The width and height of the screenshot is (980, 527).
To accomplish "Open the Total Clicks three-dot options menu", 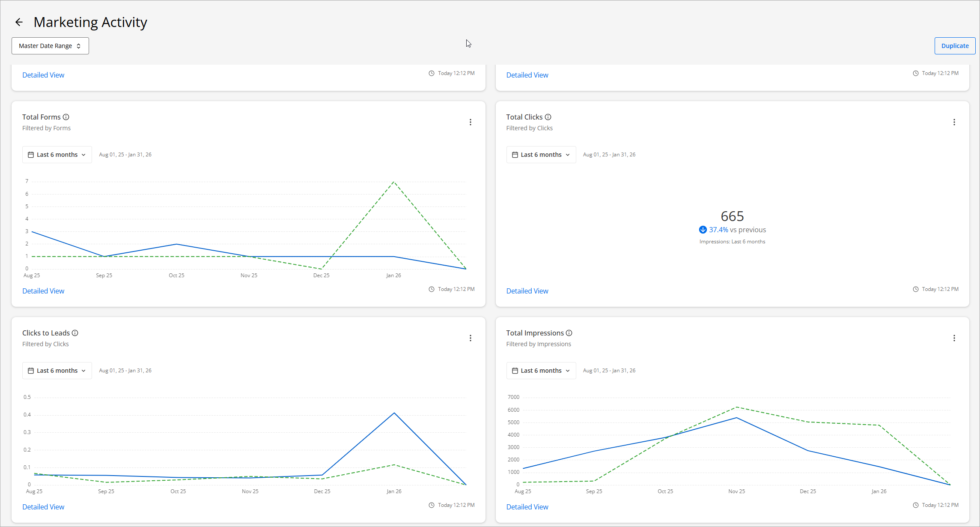I will (954, 122).
